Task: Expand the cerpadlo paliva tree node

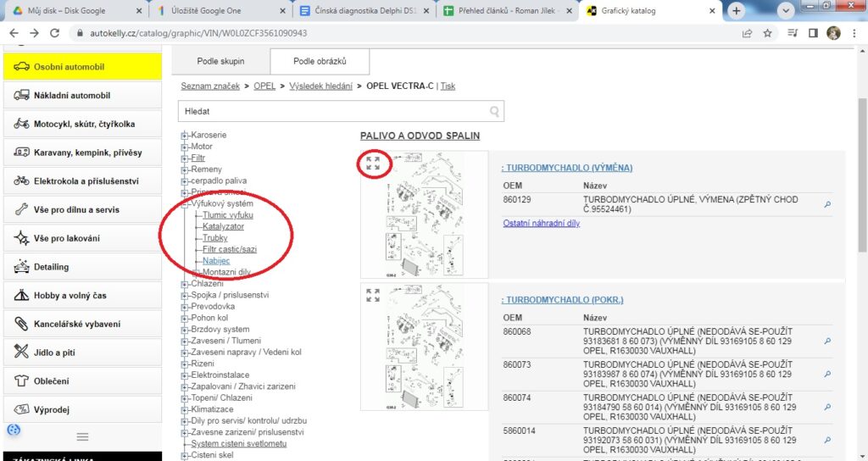Action: [x=184, y=181]
